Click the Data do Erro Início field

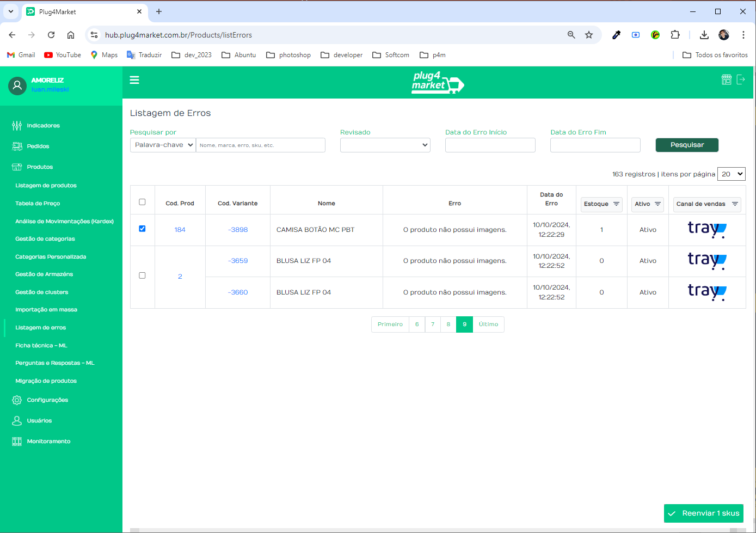(x=490, y=145)
